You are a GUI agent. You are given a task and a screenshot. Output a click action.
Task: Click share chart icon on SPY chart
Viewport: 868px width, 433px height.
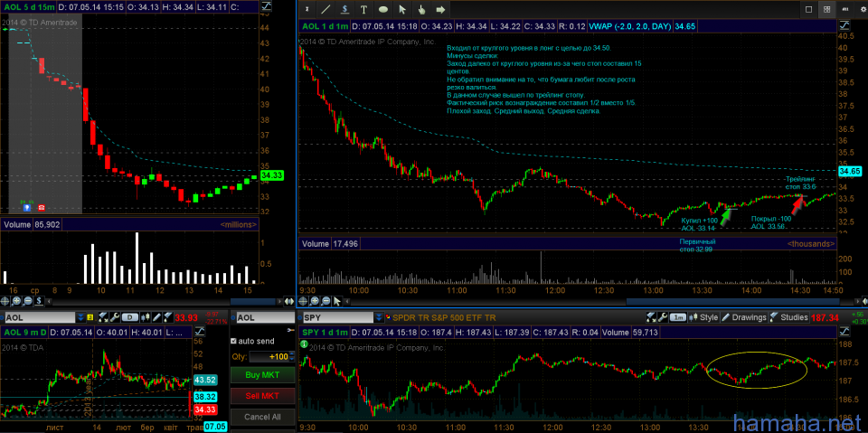651,317
